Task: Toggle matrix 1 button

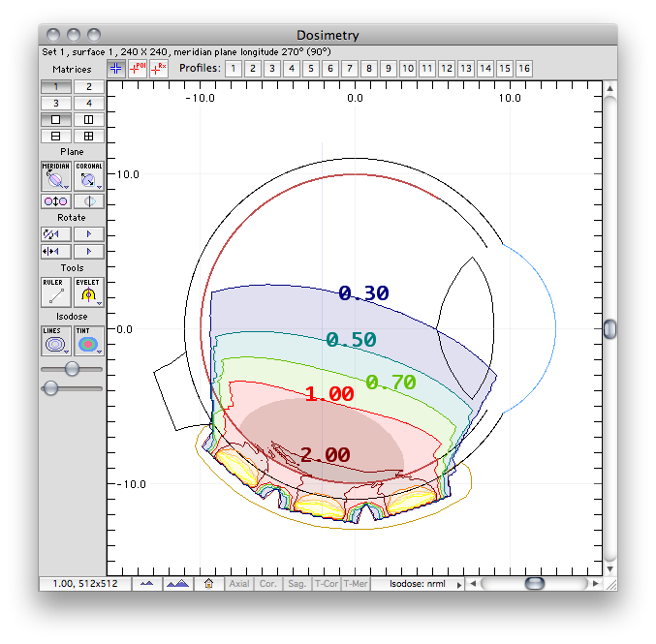Action: (55, 86)
